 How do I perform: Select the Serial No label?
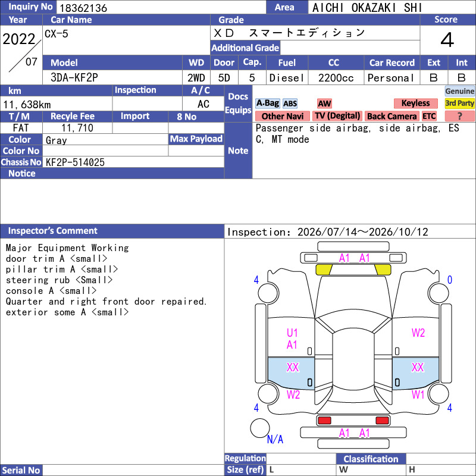(x=21, y=470)
